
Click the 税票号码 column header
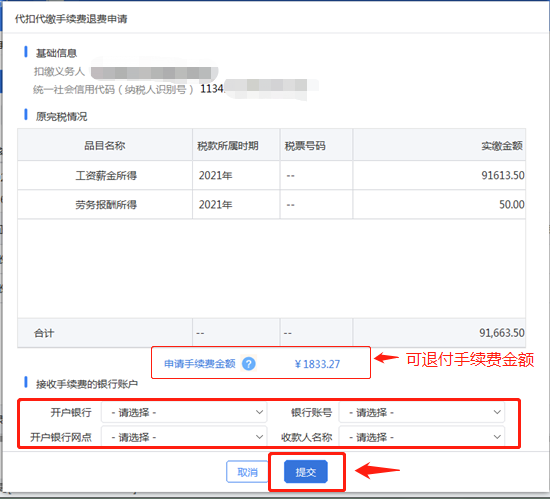(x=316, y=145)
